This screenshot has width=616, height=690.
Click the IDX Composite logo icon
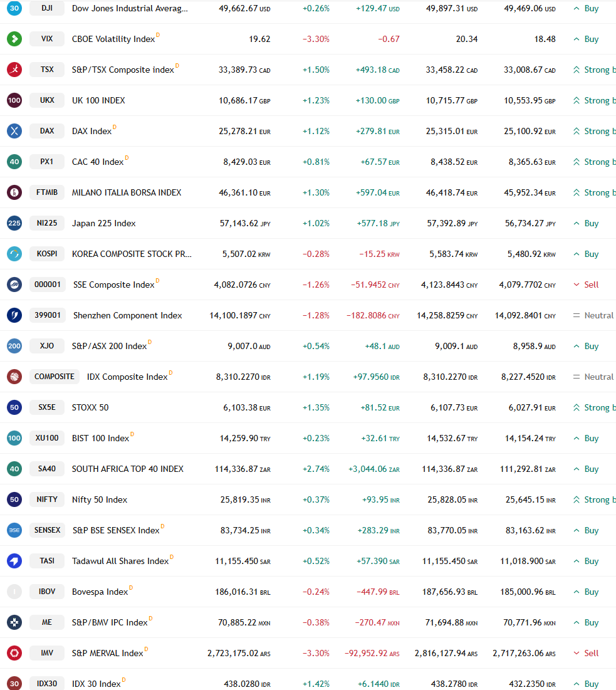(14, 377)
